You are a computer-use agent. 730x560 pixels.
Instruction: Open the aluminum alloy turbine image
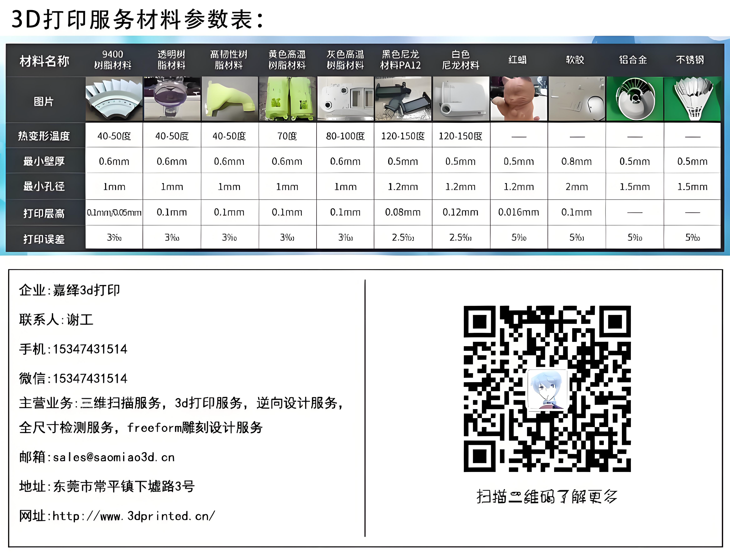(x=635, y=99)
